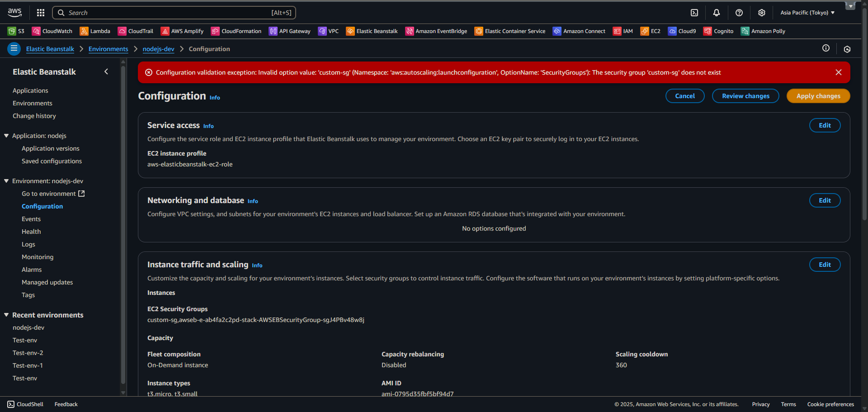This screenshot has height=412, width=868.
Task: Open Managed updates in sidebar
Action: point(47,282)
